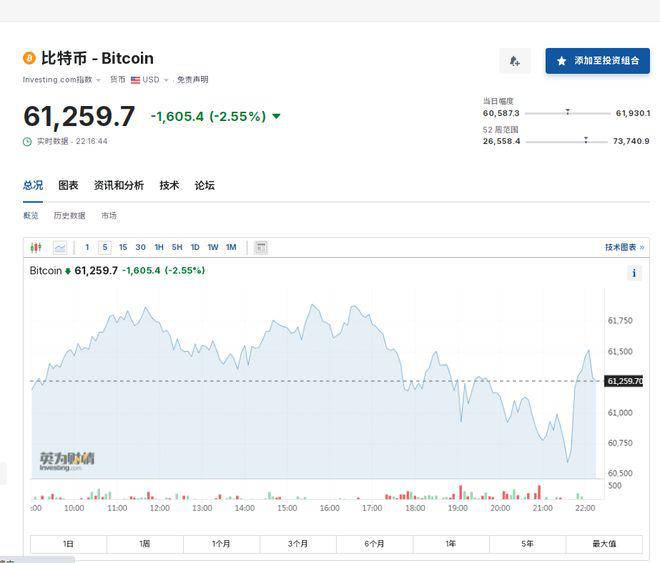Set chart interval to 1 minute
This screenshot has height=563, width=660.
click(87, 247)
